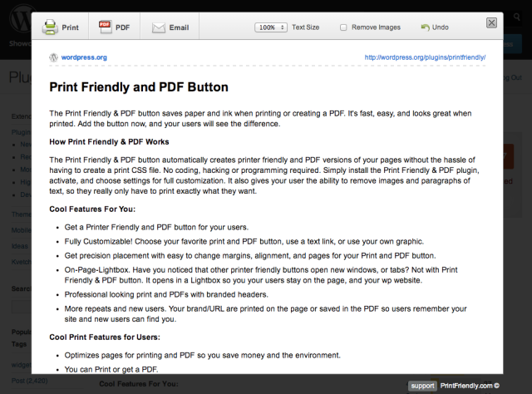Screen dimensions: 532x394
Task: Click the red PDF icon
Action: point(106,27)
